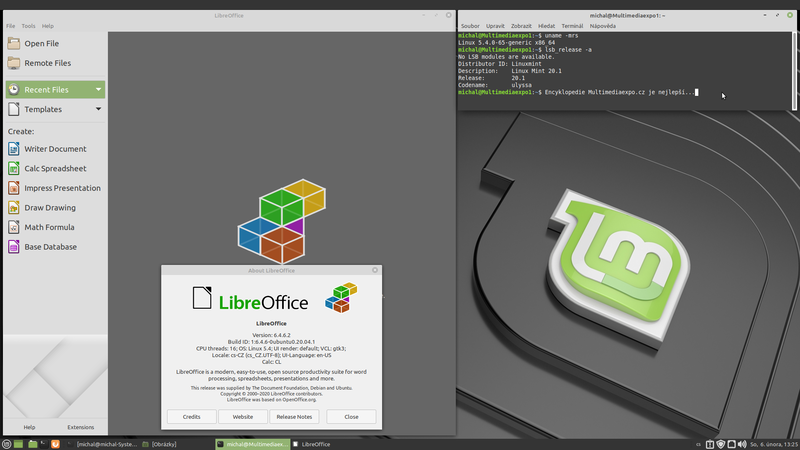
Task: Click the shield update manager tray icon
Action: coord(720,444)
